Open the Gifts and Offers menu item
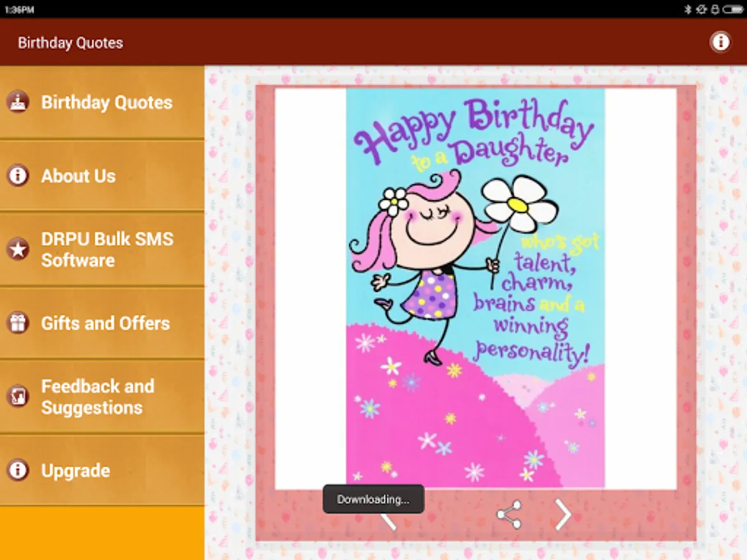Image resolution: width=747 pixels, height=560 pixels. (x=102, y=324)
